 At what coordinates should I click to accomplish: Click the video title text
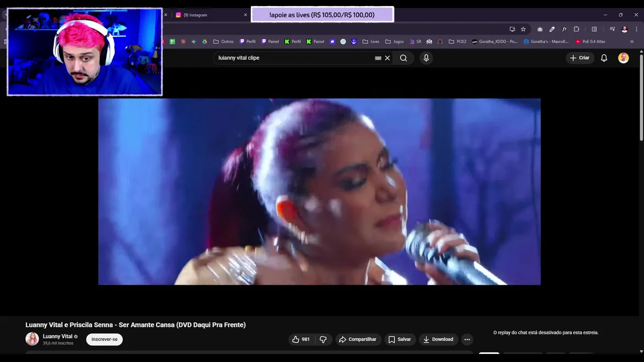tap(135, 325)
